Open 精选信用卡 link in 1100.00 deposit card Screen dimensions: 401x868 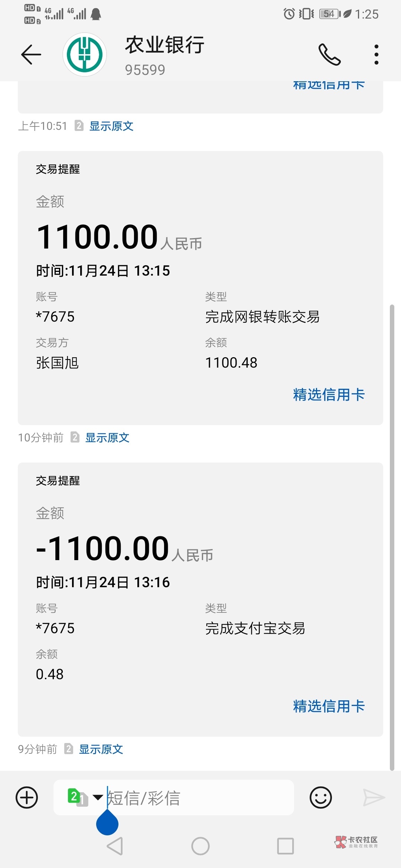point(329,395)
